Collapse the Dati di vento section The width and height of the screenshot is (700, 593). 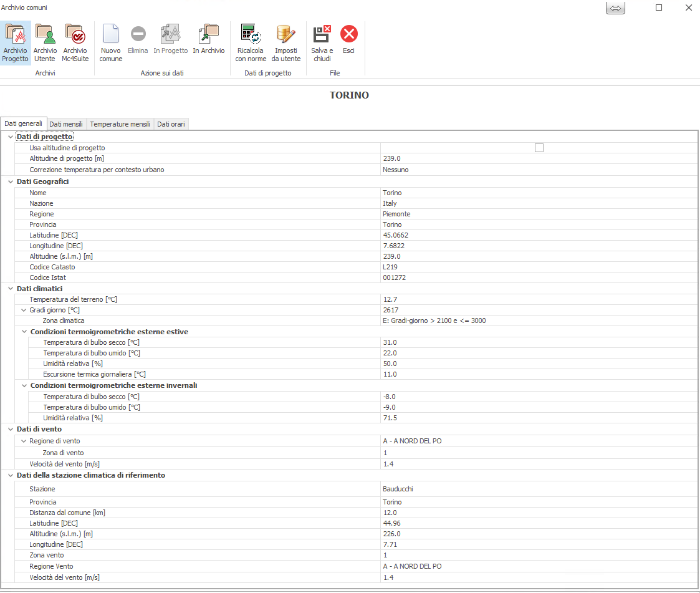pos(11,429)
